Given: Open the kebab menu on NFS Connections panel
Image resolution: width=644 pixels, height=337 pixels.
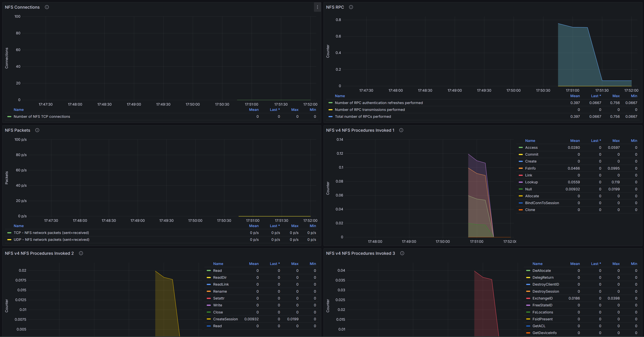Looking at the screenshot, I should [317, 7].
